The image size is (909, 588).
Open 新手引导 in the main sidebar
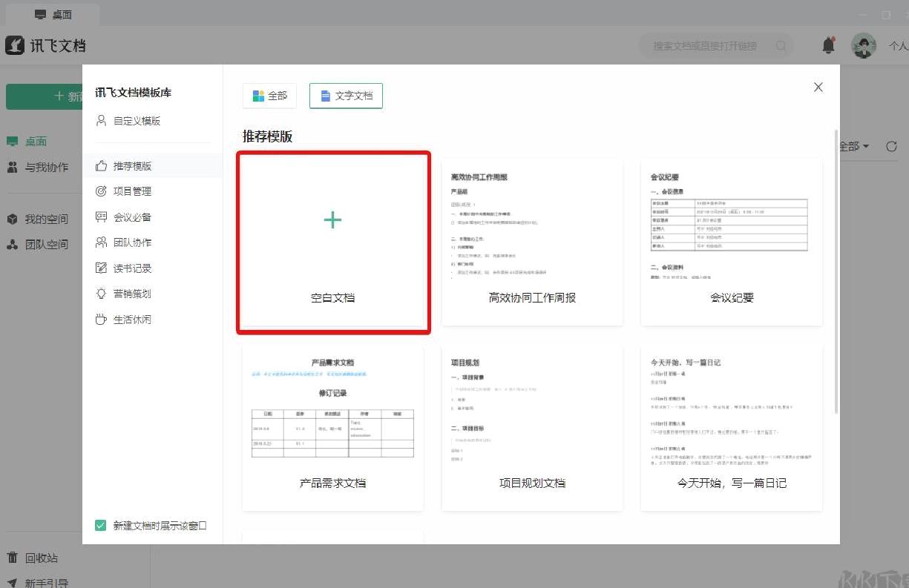(37, 583)
